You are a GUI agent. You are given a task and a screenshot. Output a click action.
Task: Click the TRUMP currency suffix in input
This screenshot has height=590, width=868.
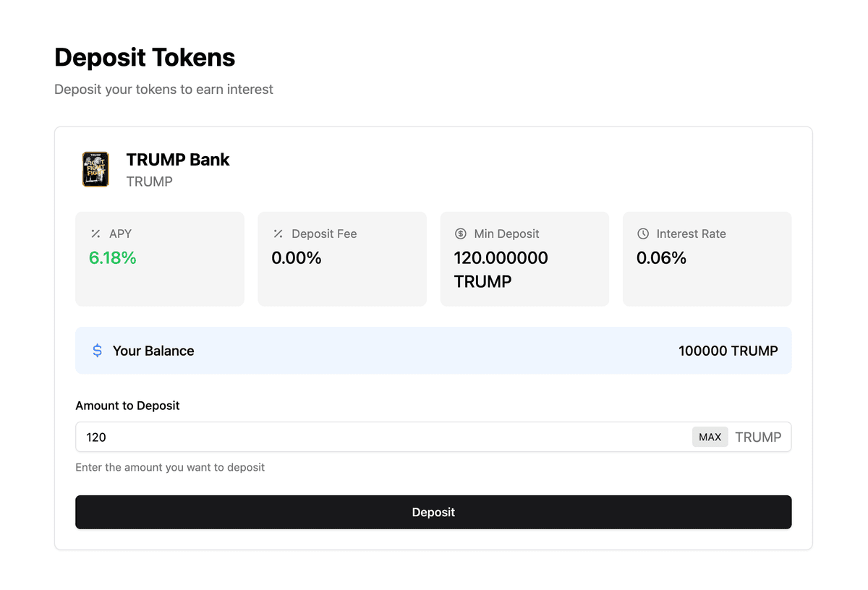point(758,437)
